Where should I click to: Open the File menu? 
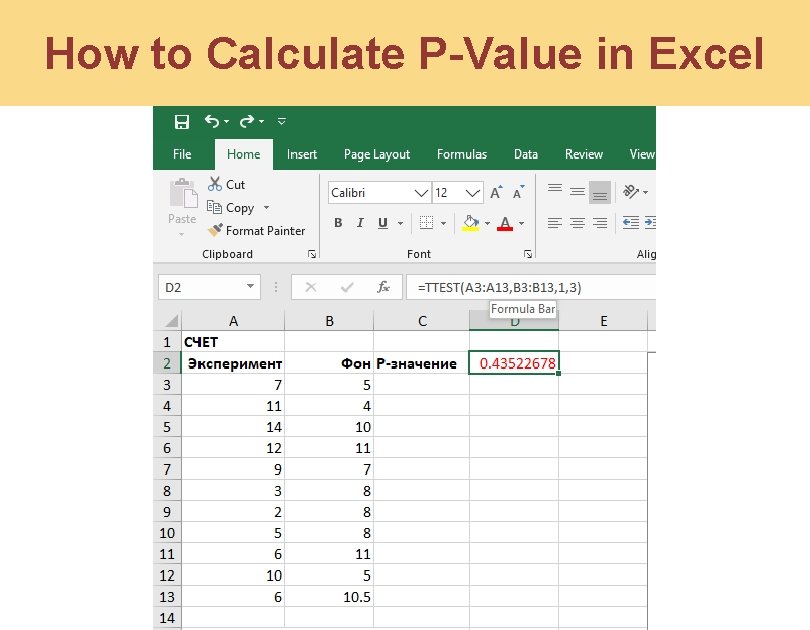click(182, 154)
